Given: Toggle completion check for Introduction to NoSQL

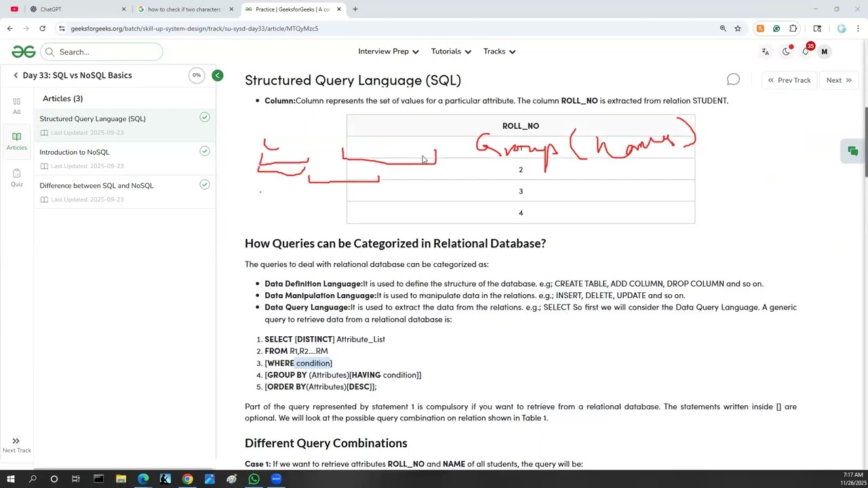Looking at the screenshot, I should pos(205,151).
